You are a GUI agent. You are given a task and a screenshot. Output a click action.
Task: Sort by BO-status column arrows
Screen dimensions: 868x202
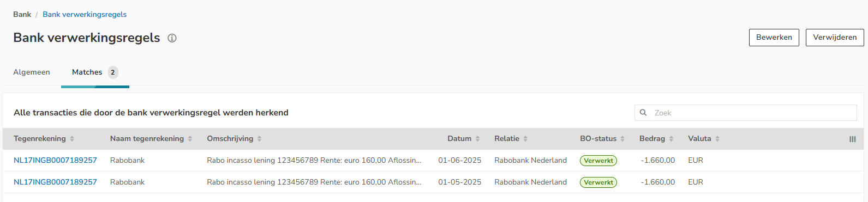click(622, 139)
